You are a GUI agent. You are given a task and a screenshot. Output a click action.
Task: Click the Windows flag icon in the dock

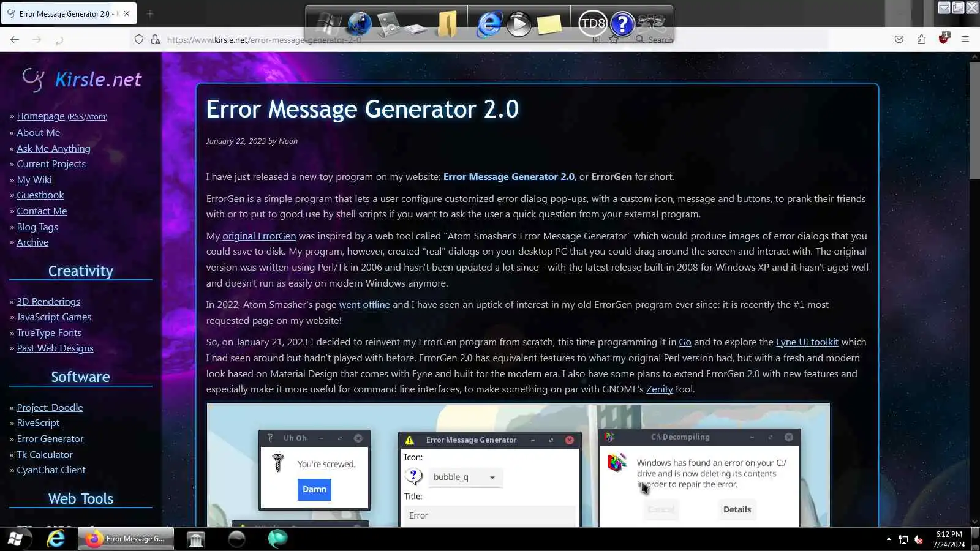click(328, 24)
